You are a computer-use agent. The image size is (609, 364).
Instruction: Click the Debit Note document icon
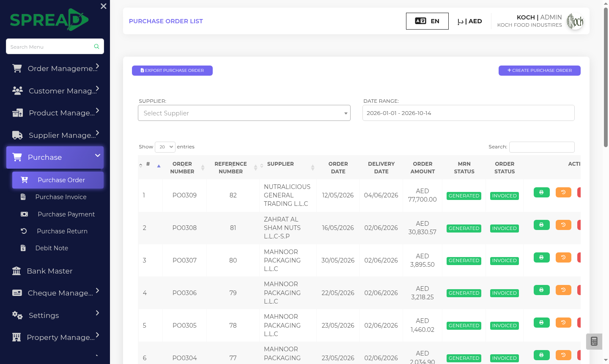(23, 248)
